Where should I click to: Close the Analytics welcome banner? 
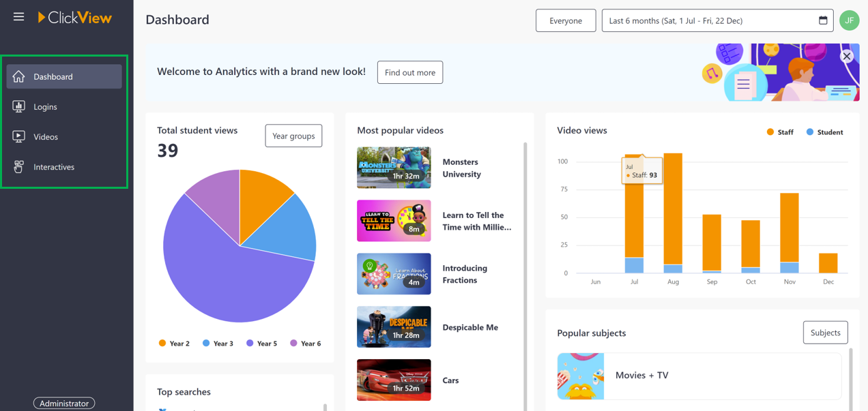(847, 57)
